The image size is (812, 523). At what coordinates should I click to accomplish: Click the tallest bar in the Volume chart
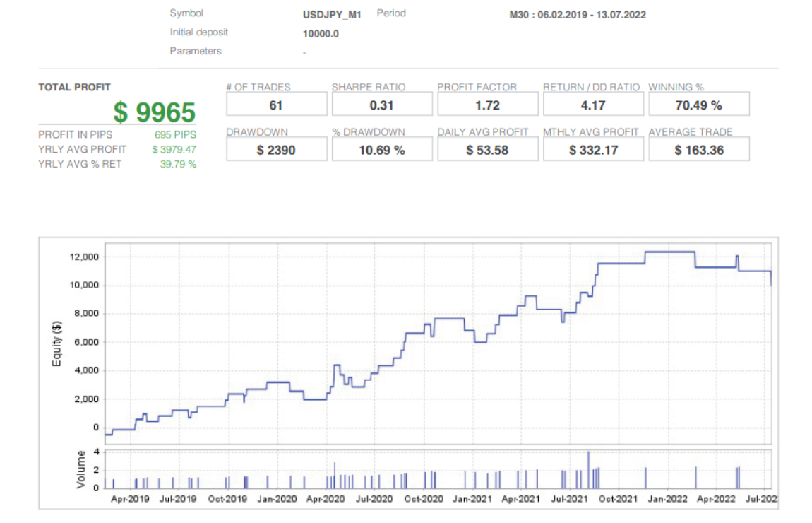[x=588, y=468]
